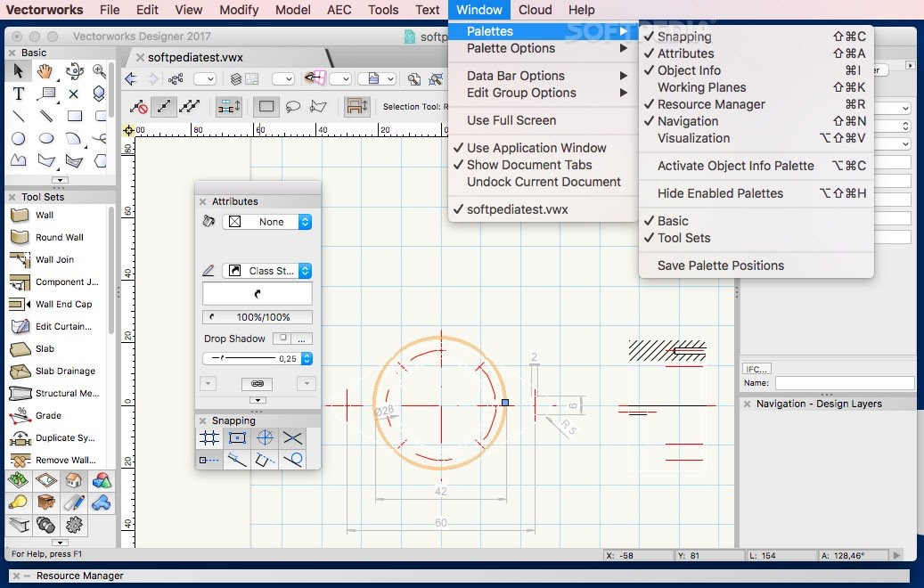Open the light bulb Visualization tool set

click(19, 502)
